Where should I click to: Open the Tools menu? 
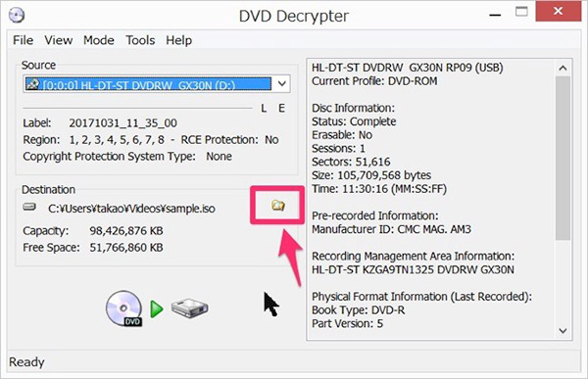coord(140,40)
